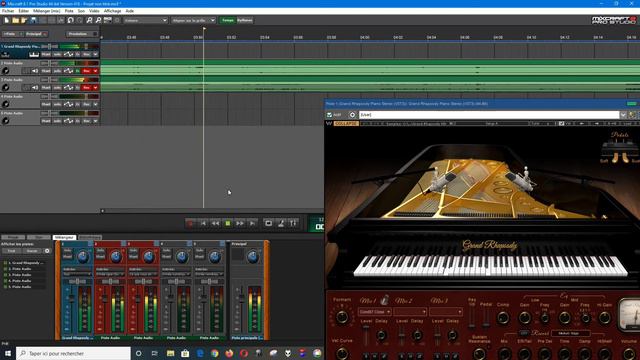The image size is (640, 360).
Task: Click the Battement mode button
Action: [244, 20]
